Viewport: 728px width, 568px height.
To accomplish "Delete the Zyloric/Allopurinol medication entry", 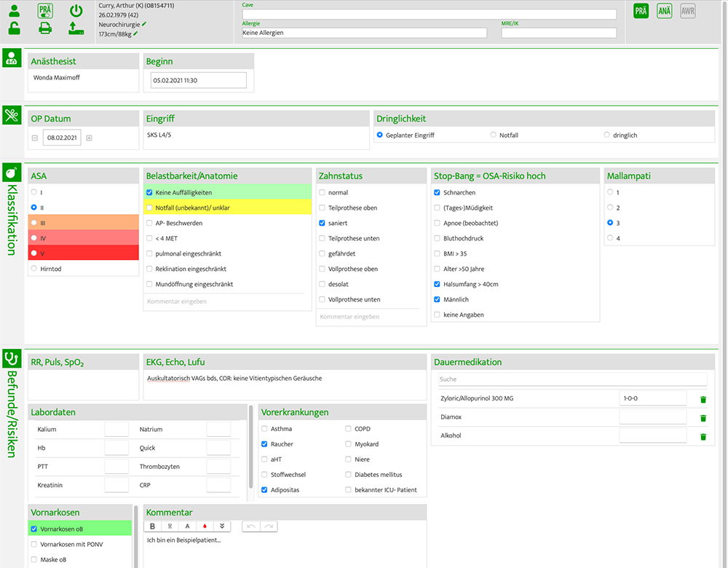I will 703,399.
